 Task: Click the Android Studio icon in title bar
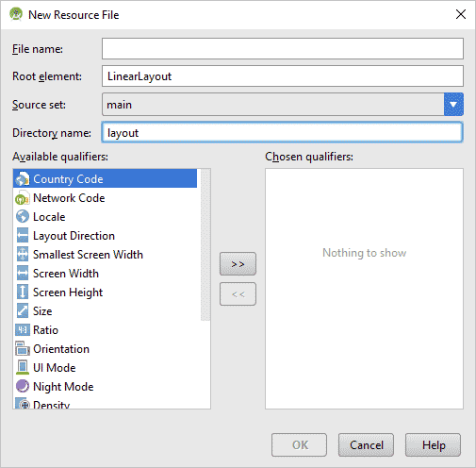tap(16, 14)
